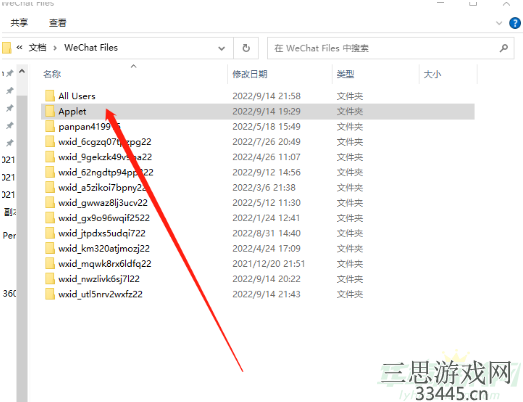This screenshot has height=402, width=523.
Task: Select the wxid_nwzlivk6sj7l22 folder icon
Action: [50, 279]
